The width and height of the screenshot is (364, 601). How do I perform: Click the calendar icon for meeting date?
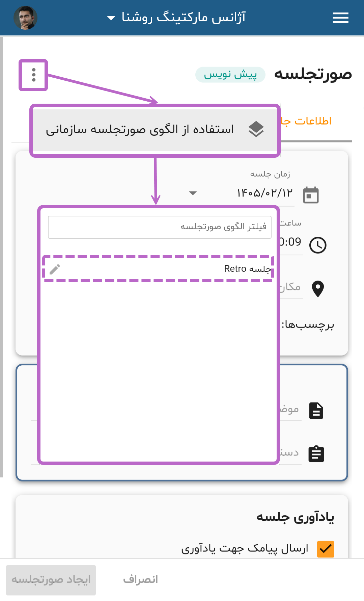coord(311,195)
